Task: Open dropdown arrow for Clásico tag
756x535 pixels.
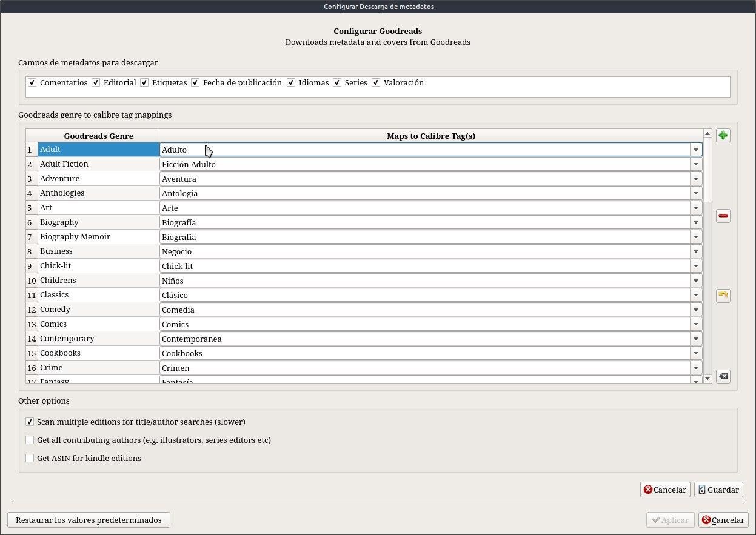Action: 696,295
